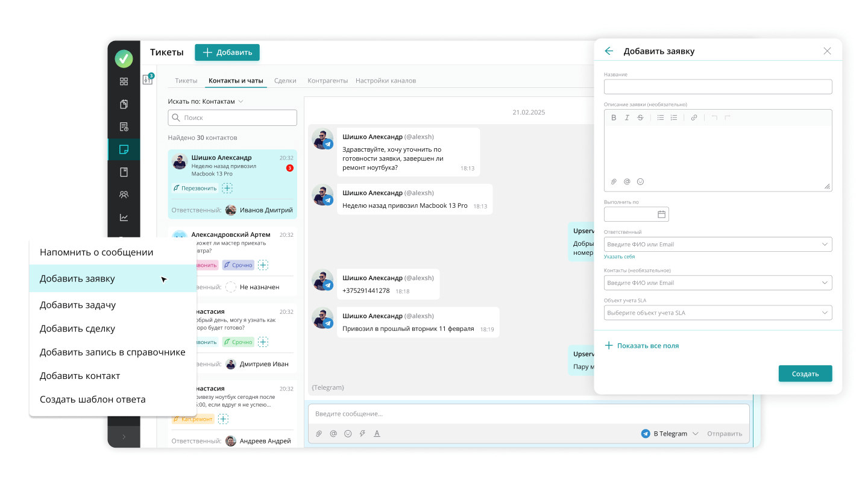Add tag to Шишко Александр contact card
Viewport: 868px width, 488px height.
point(227,188)
